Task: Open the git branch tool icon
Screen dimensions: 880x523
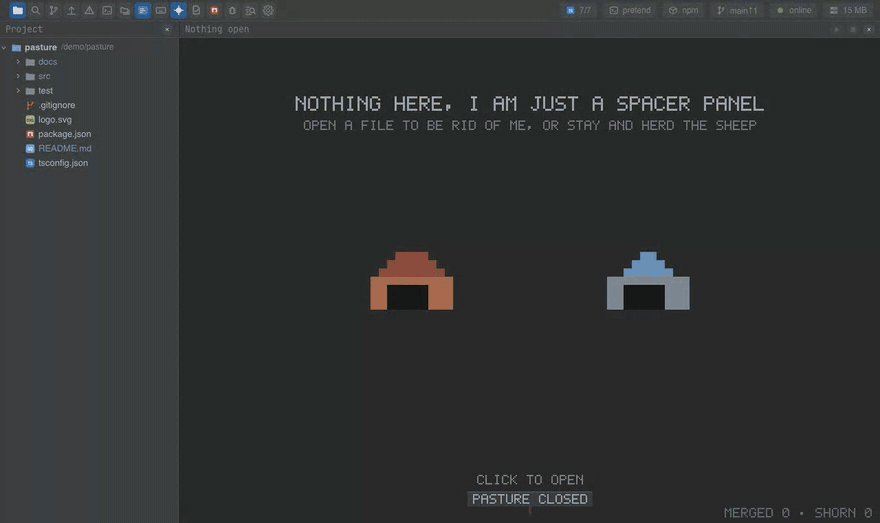Action: (x=53, y=10)
